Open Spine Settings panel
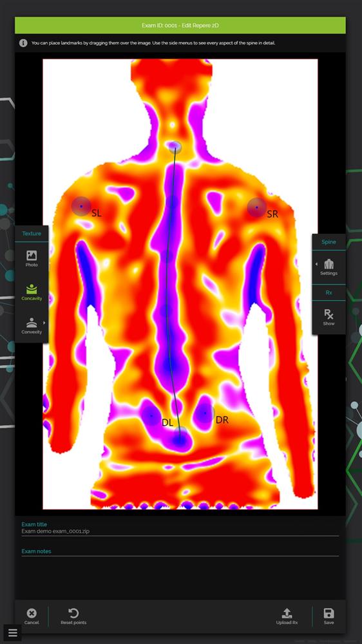Viewport: 362px width, 644px height. pyautogui.click(x=329, y=267)
